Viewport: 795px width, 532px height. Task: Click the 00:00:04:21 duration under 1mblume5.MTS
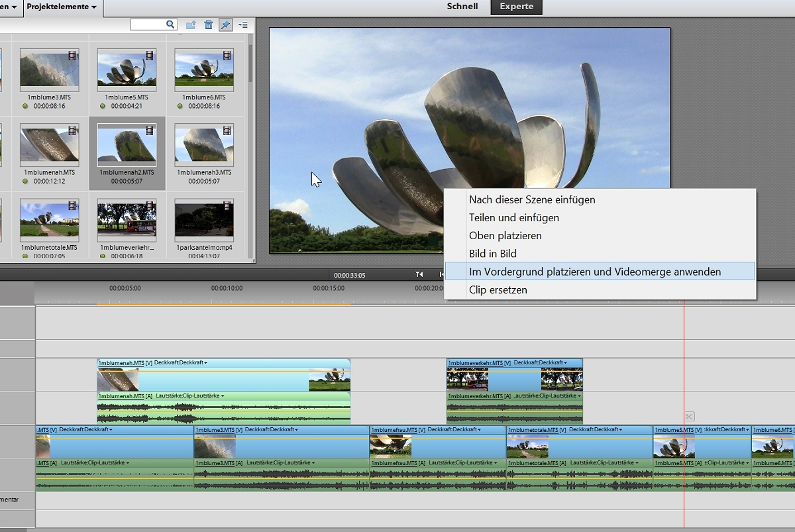click(127, 106)
